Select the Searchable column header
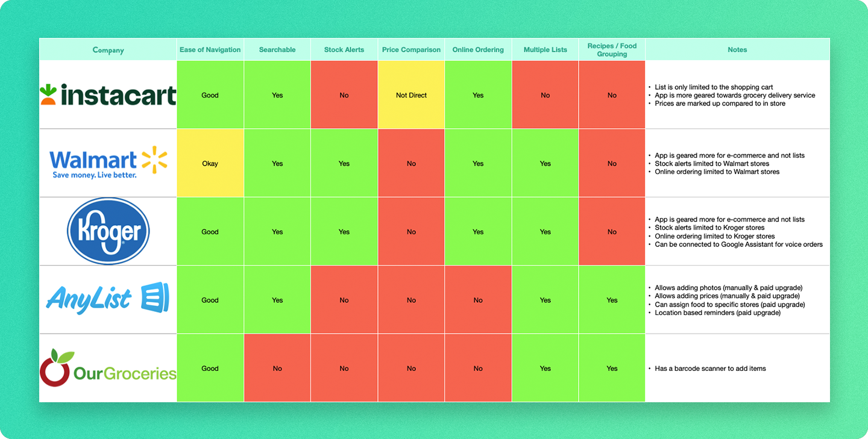This screenshot has height=439, width=868. pos(277,50)
